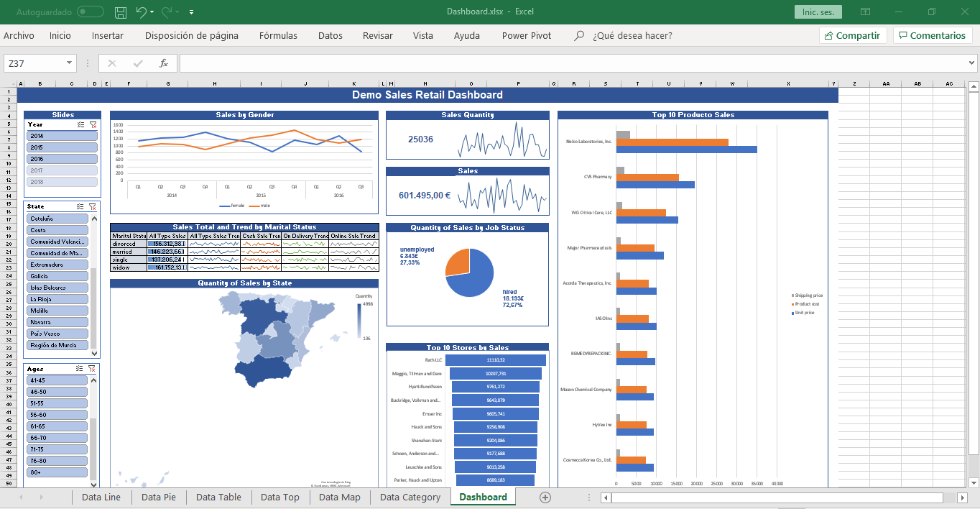The height and width of the screenshot is (509, 980).
Task: Select 2015 in the Year slicer
Action: pyautogui.click(x=62, y=147)
